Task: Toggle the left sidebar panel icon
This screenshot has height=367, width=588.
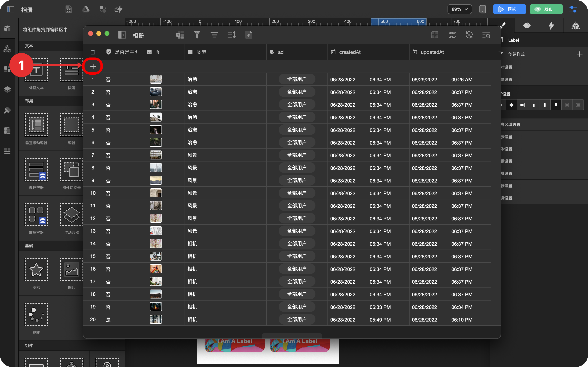Action: pyautogui.click(x=10, y=9)
